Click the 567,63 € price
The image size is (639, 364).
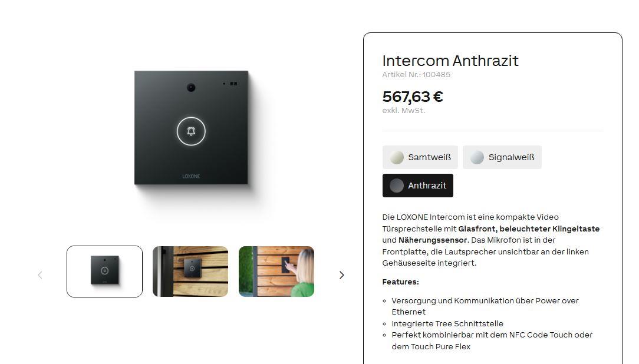413,97
